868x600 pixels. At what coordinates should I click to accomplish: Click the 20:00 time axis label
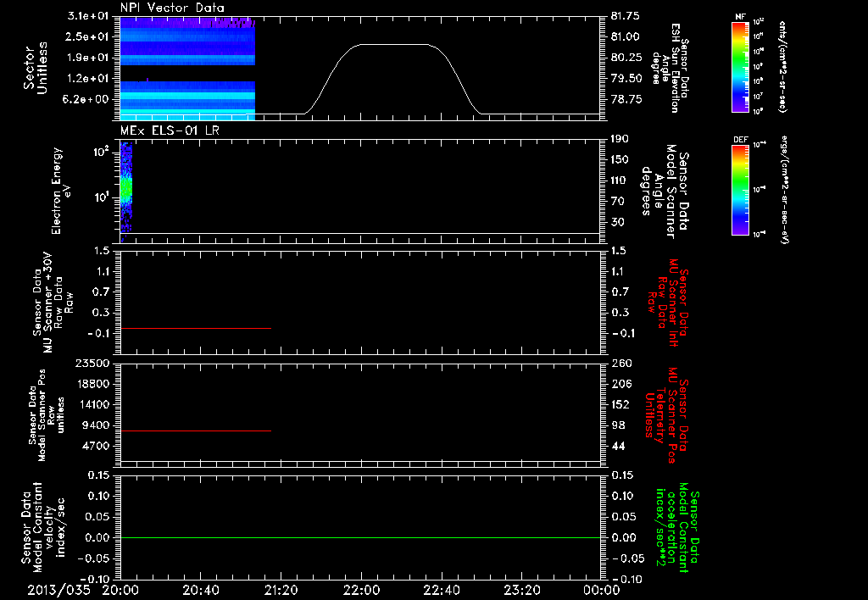(120, 591)
